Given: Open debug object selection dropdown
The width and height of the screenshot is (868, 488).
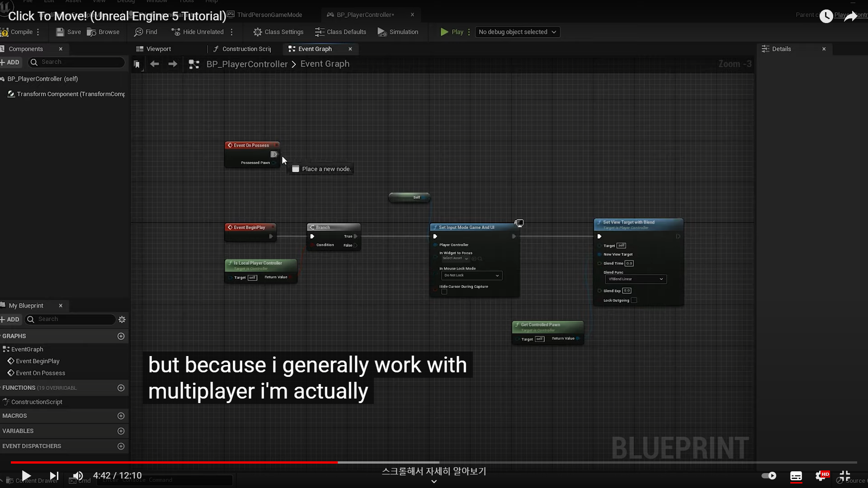Looking at the screenshot, I should point(517,32).
